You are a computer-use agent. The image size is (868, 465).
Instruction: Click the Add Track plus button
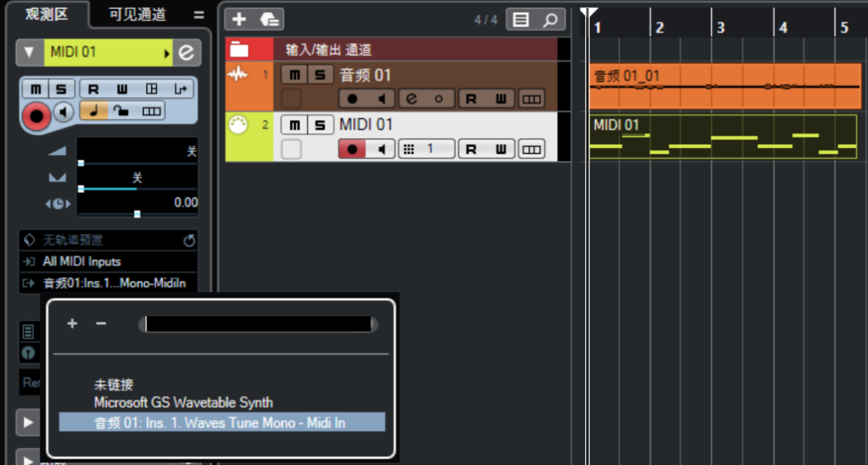click(240, 19)
